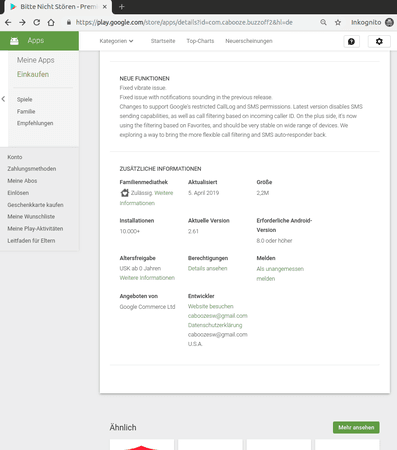Go to browser home page
397x450 pixels.
pos(51,22)
